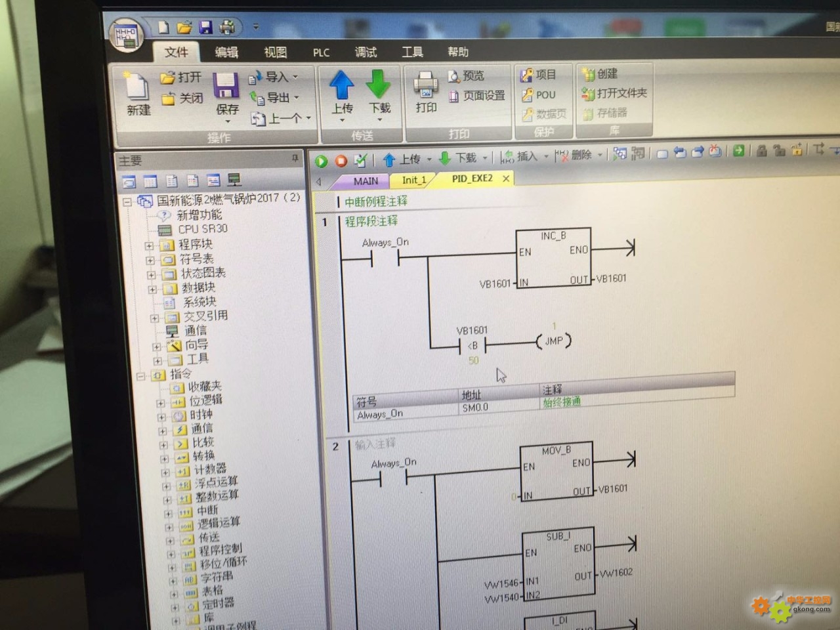The width and height of the screenshot is (840, 630).
Task: Expand the 计数器 (Counters) instructions
Action: [x=165, y=472]
